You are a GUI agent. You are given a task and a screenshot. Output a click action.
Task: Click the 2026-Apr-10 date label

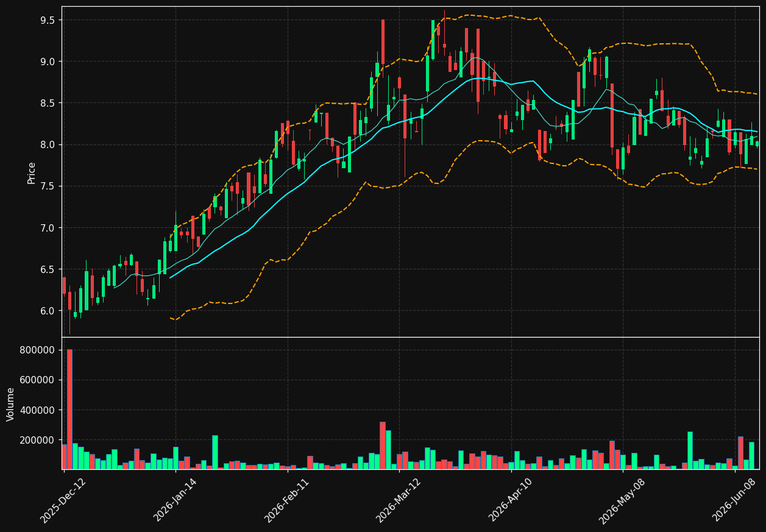pos(510,500)
